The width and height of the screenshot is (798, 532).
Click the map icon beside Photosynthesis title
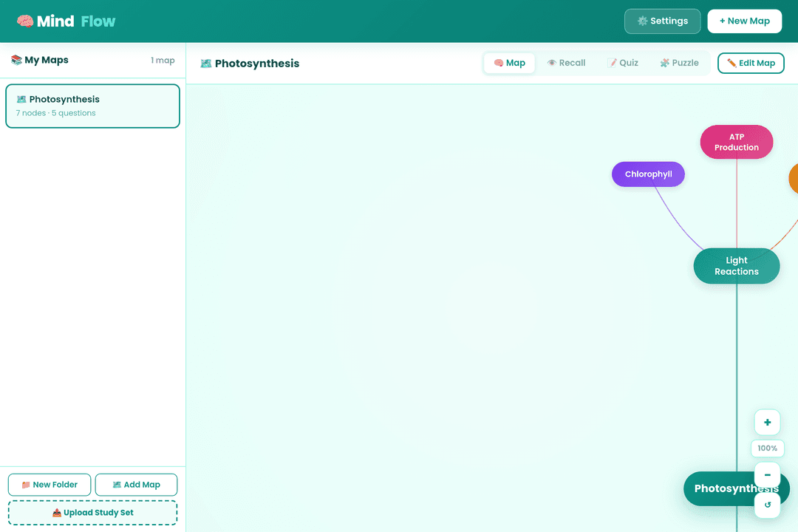coord(205,64)
